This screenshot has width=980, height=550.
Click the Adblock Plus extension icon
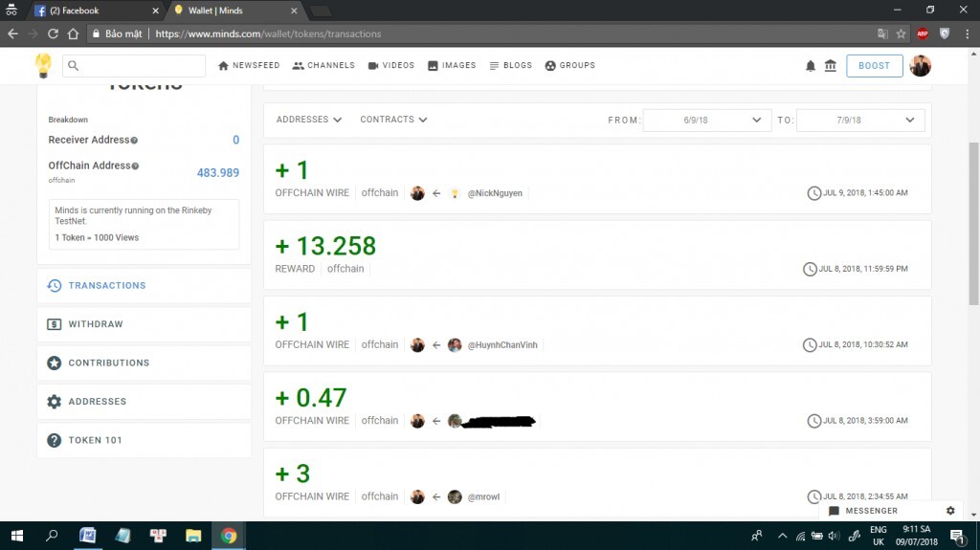(x=923, y=33)
